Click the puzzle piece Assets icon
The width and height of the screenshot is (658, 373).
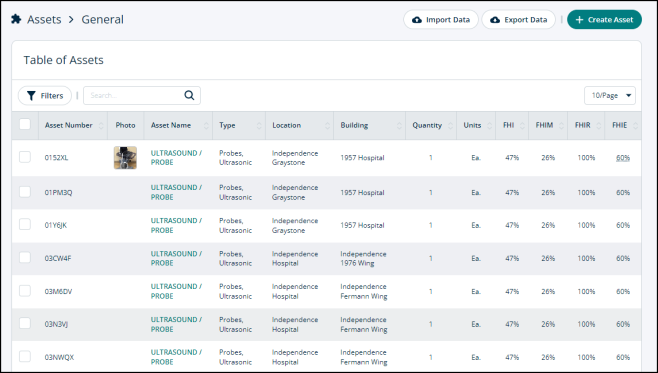click(x=16, y=19)
